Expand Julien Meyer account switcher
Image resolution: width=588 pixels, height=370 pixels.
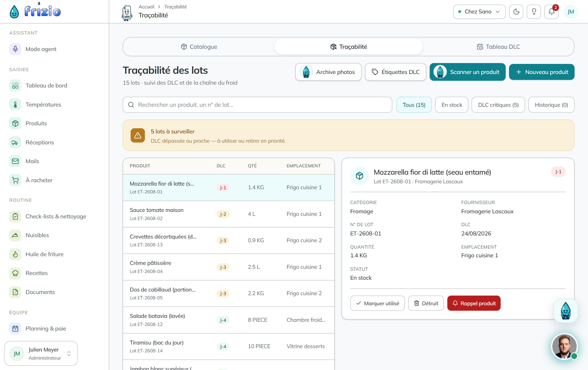point(41,353)
